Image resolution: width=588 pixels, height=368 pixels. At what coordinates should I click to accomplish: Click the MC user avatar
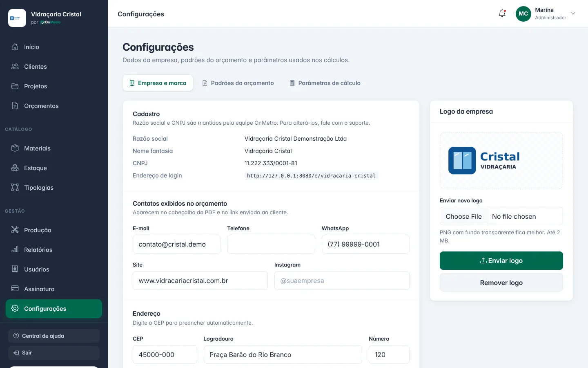pos(523,13)
